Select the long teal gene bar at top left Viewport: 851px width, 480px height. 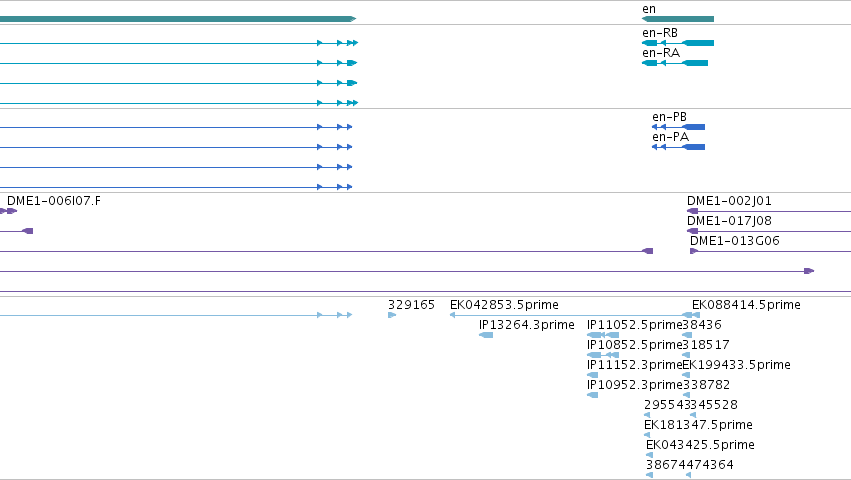(x=177, y=19)
